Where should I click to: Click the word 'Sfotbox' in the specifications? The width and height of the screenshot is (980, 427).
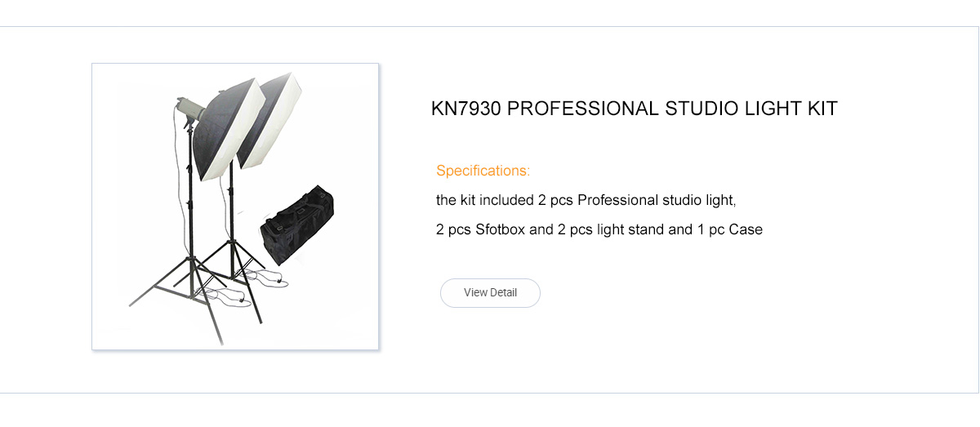(500, 229)
